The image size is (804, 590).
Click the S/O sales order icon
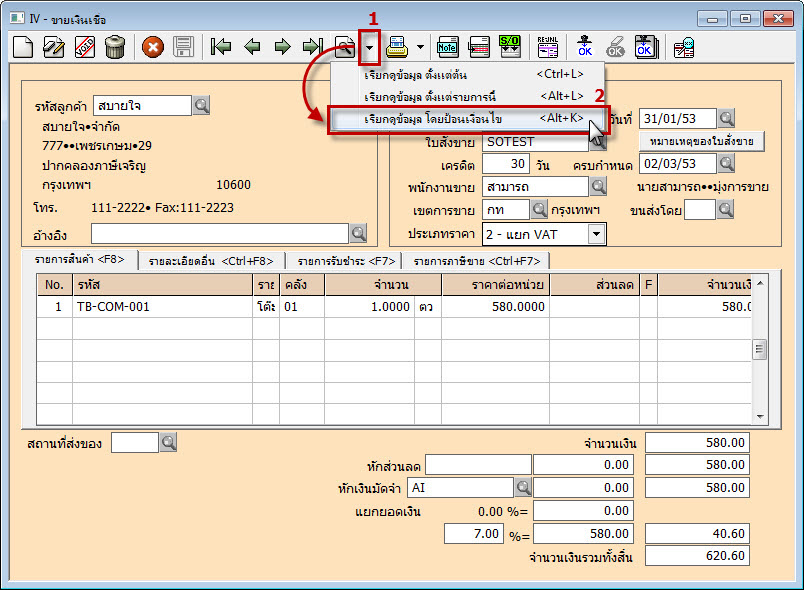(509, 46)
